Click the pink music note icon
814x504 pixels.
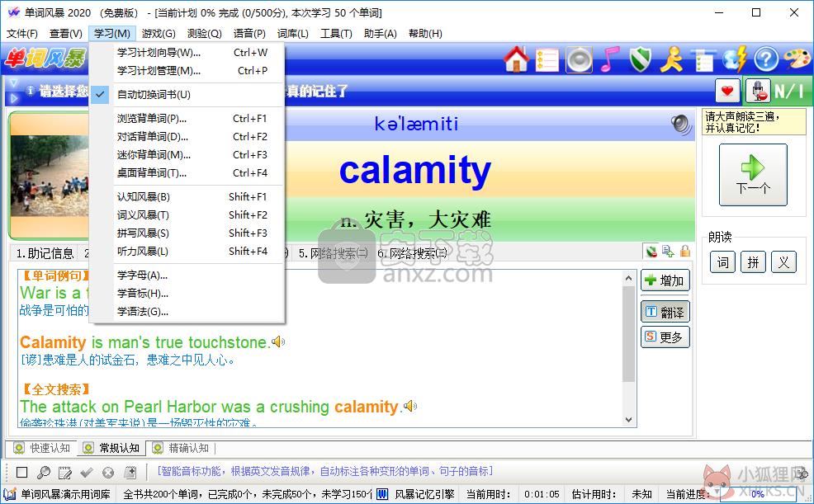coord(609,59)
